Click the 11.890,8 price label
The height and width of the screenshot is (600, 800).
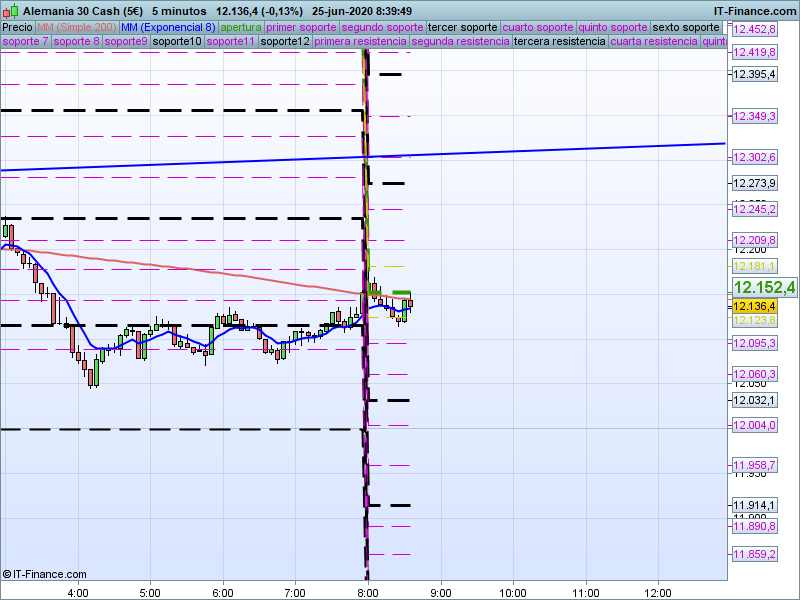pyautogui.click(x=754, y=527)
